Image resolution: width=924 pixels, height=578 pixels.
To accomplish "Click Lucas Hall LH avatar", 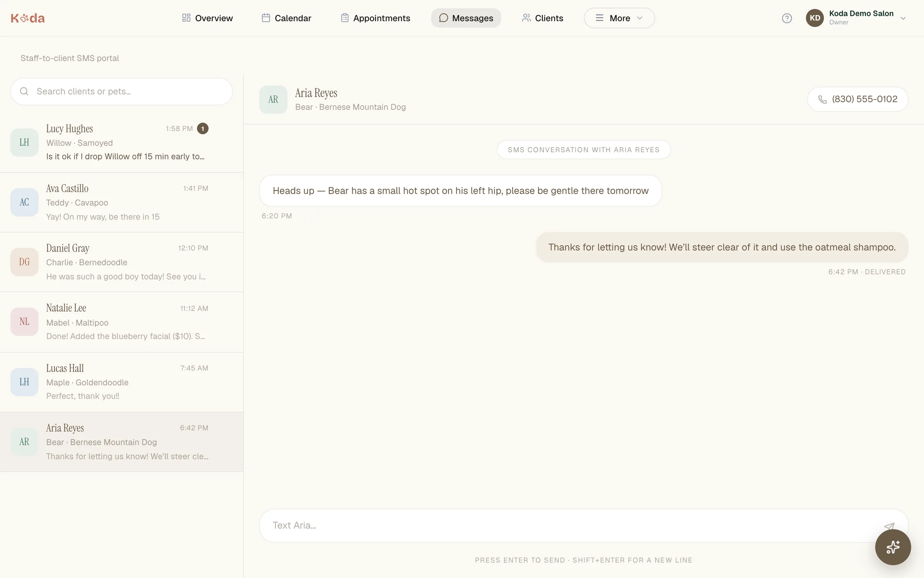I will tap(24, 382).
